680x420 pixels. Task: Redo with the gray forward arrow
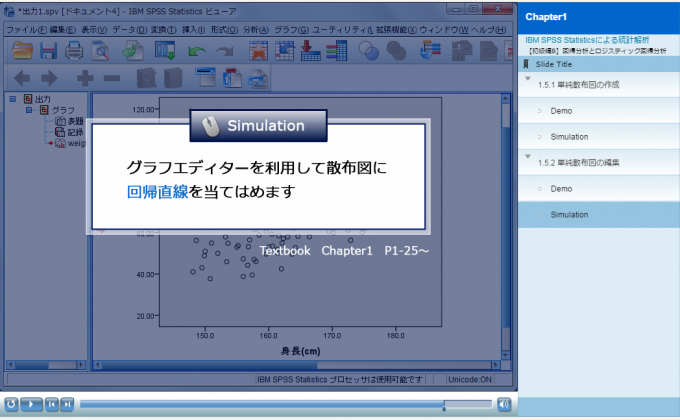point(225,52)
